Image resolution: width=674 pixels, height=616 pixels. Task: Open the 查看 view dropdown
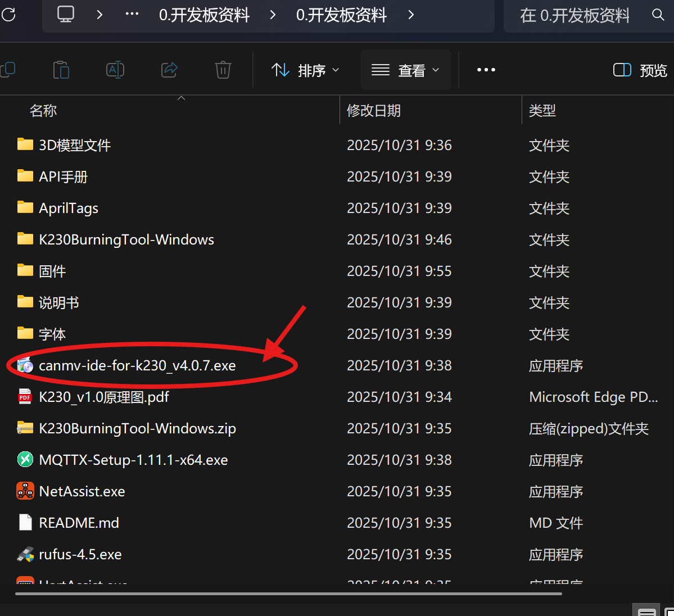405,70
